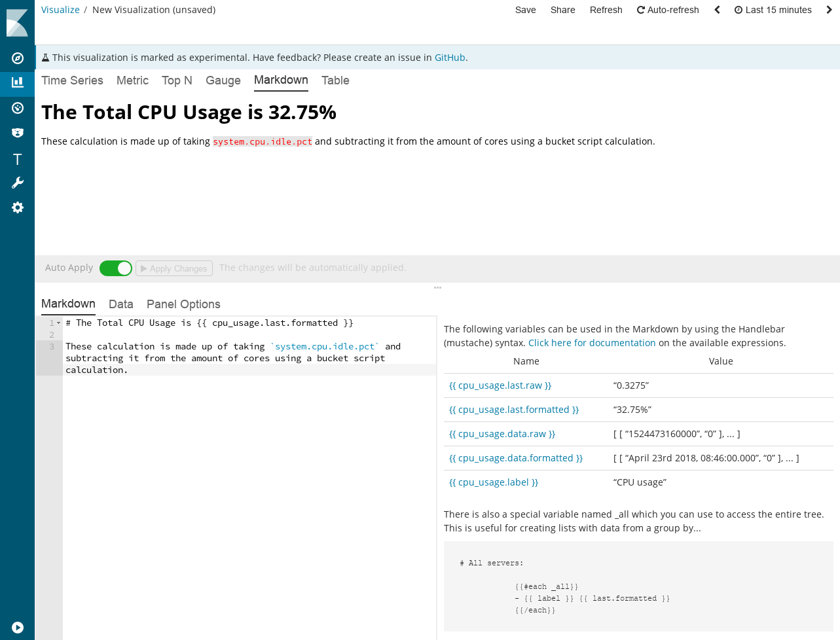Expand line 1 fold arrow in markdown editor
Screen dimensions: 840x640
coord(58,322)
